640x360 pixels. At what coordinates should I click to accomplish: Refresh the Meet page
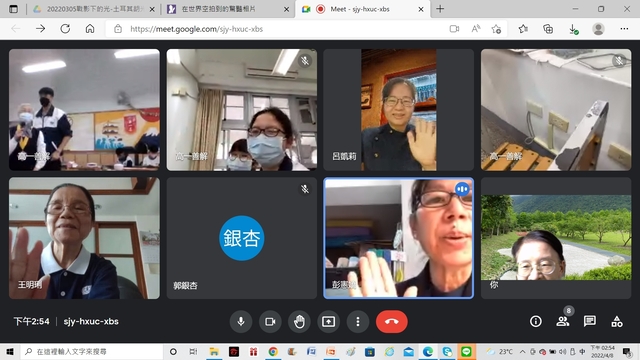(x=65, y=29)
